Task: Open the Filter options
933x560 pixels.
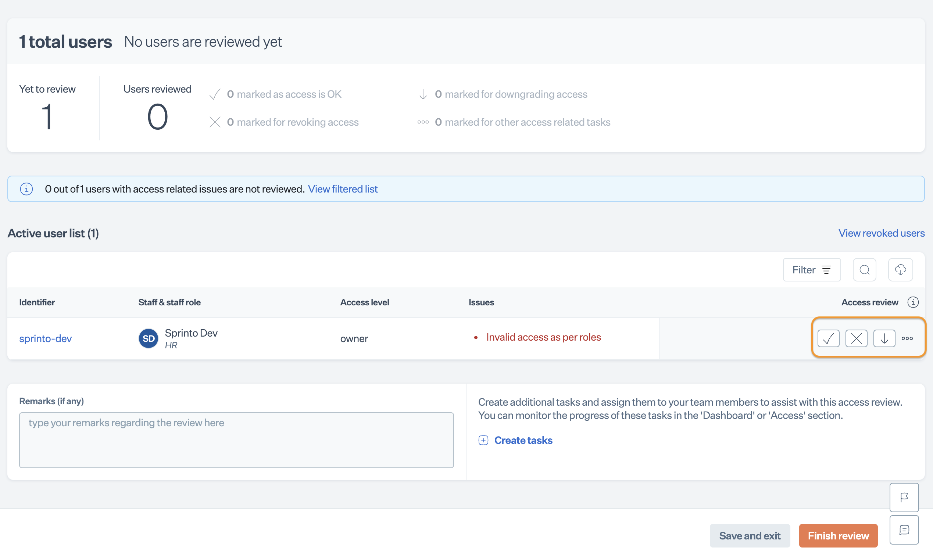Action: pos(811,270)
